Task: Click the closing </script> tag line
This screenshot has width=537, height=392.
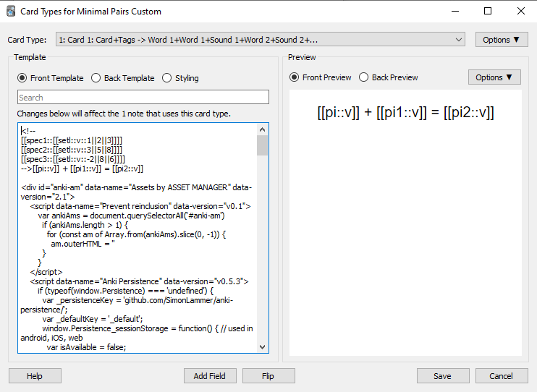Action: 46,272
